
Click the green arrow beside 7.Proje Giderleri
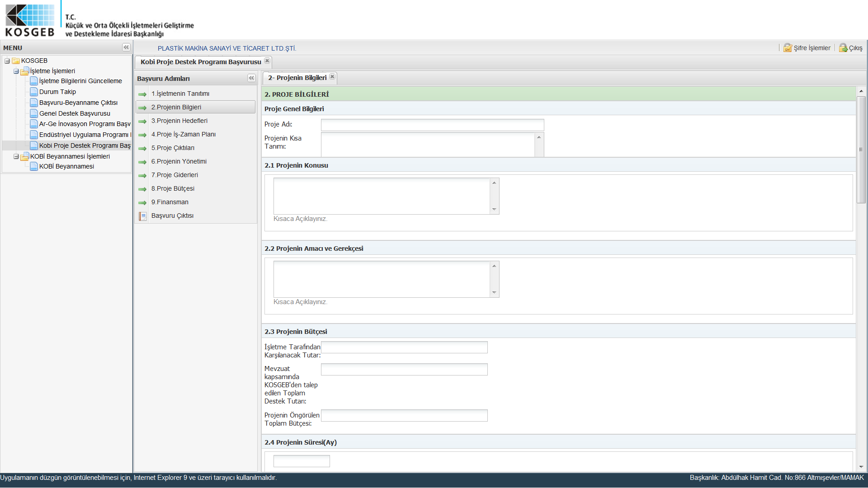coord(142,175)
